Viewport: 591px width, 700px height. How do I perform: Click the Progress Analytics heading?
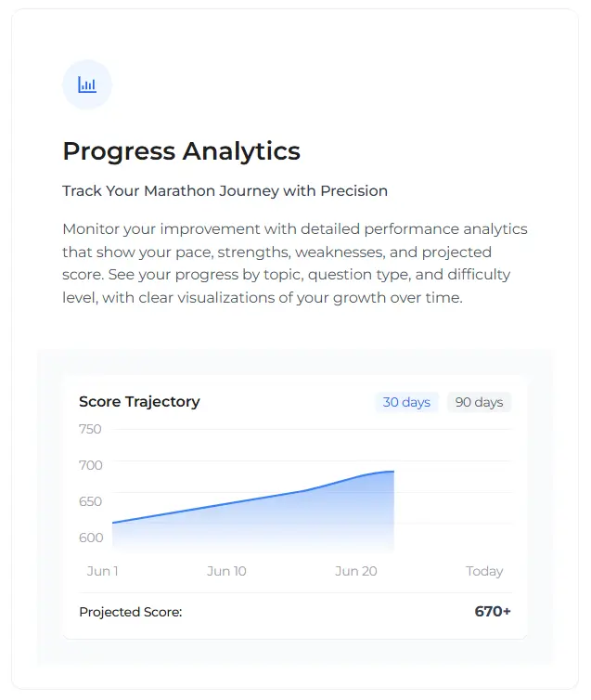click(181, 151)
